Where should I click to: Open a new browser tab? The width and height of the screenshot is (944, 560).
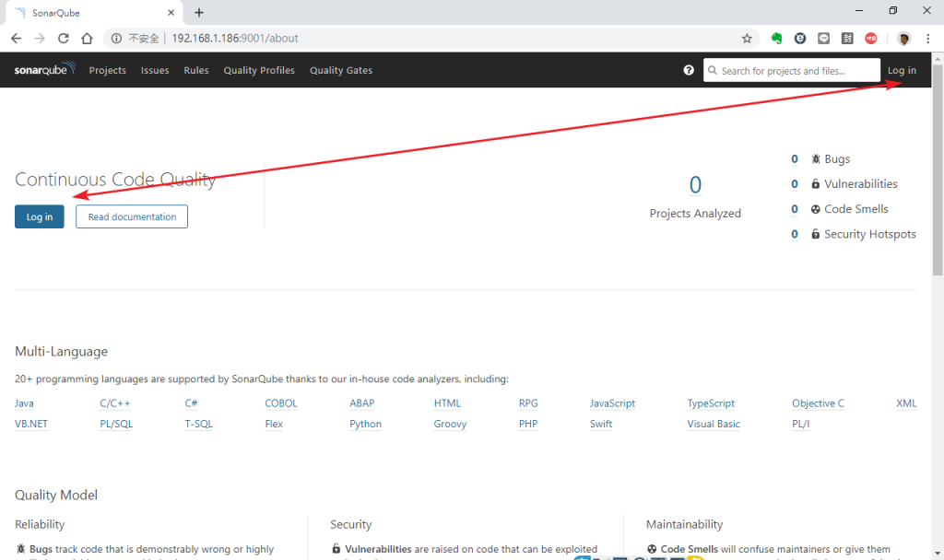[199, 13]
